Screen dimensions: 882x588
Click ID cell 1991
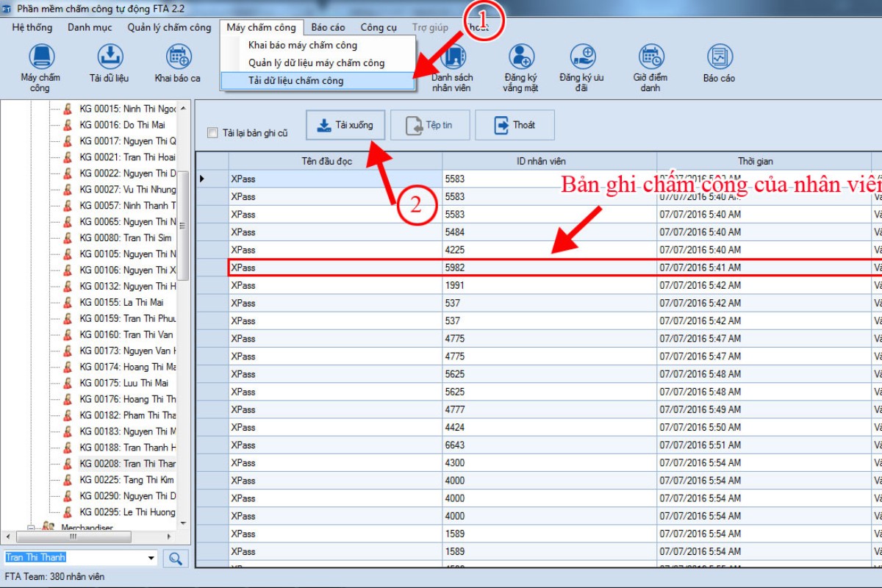tap(549, 285)
